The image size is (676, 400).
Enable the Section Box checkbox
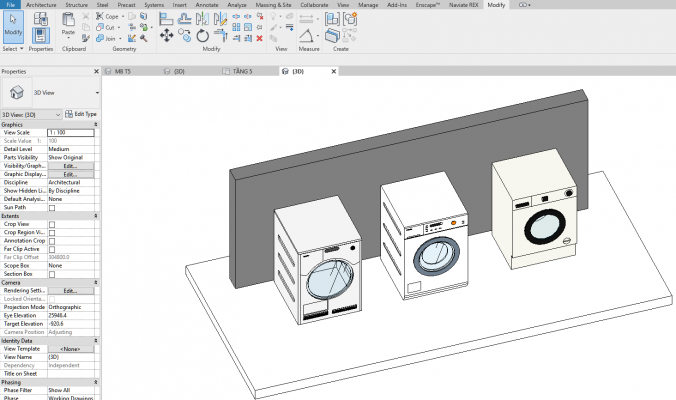pos(52,273)
